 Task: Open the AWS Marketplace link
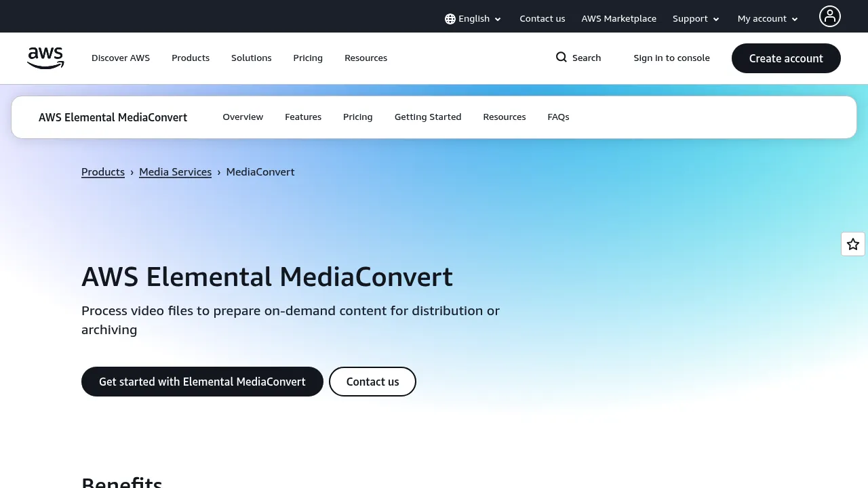[x=619, y=19]
